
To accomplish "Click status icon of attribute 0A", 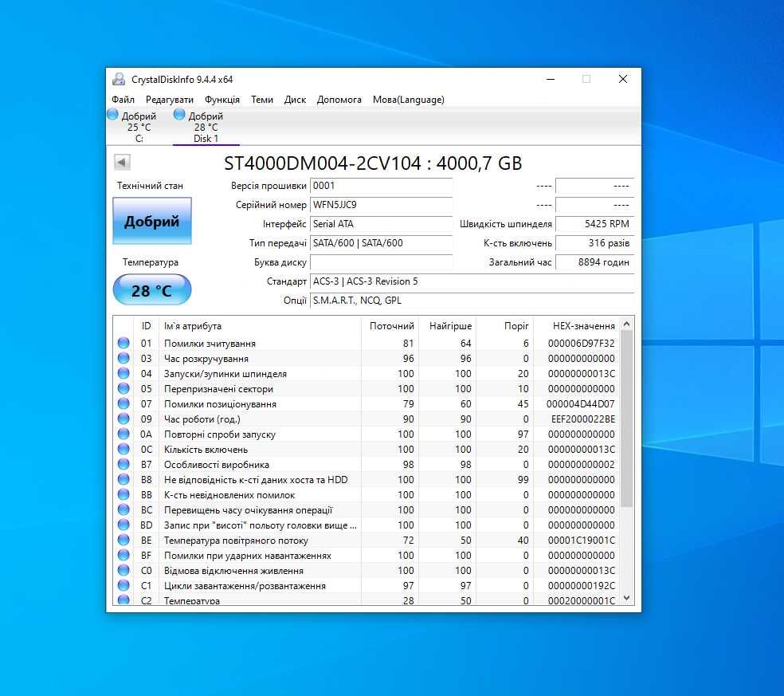I will click(123, 434).
